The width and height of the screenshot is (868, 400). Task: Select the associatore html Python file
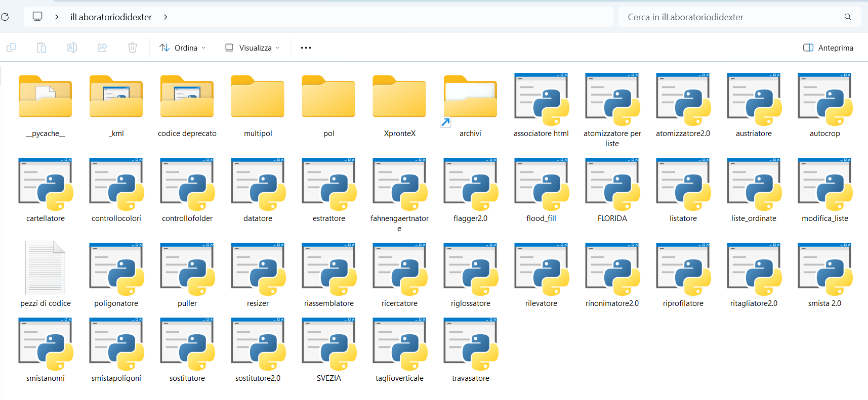542,106
